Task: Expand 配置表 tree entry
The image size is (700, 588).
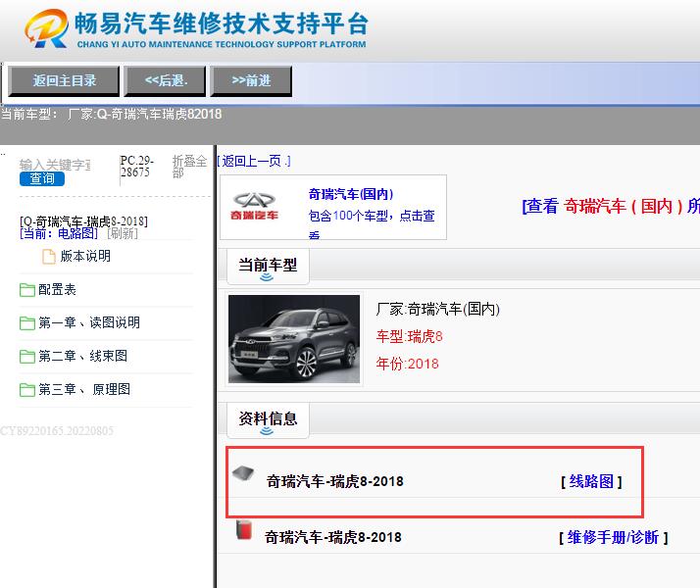Action: [x=57, y=289]
